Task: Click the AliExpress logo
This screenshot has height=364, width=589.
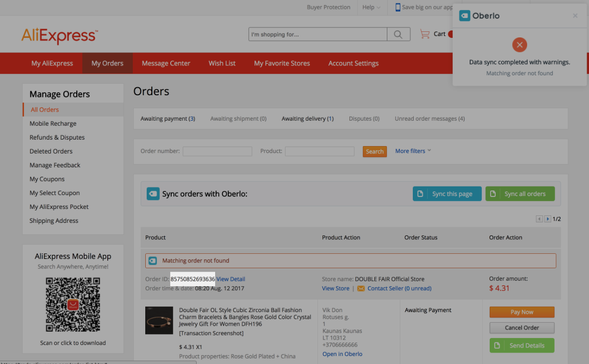Action: coord(59,36)
